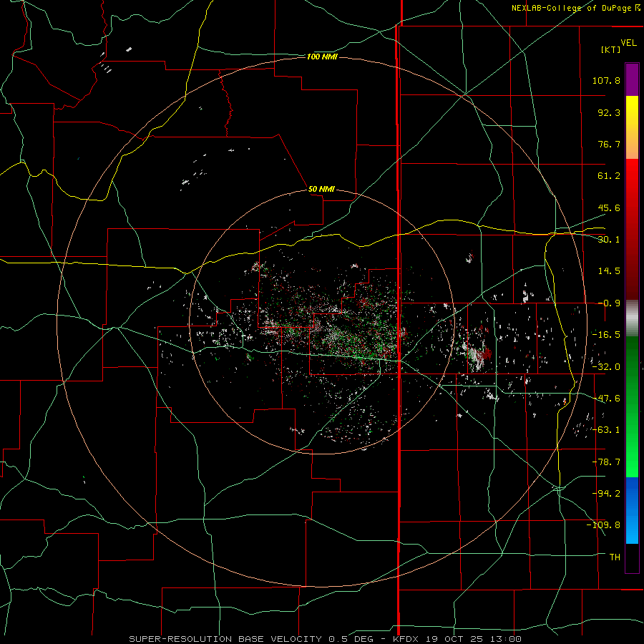Image resolution: width=644 pixels, height=644 pixels.
Task: Click the 100 NMI range ring label
Action: pos(322,57)
